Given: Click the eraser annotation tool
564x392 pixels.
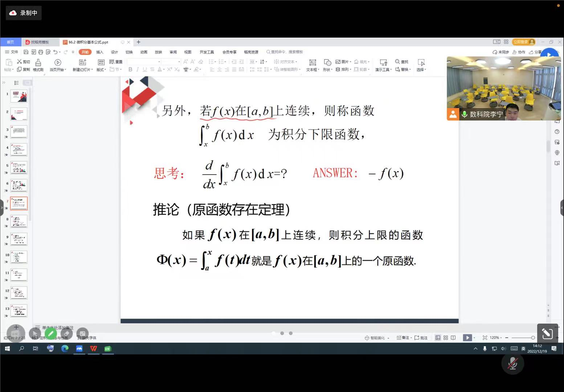Looking at the screenshot, I should point(66,333).
